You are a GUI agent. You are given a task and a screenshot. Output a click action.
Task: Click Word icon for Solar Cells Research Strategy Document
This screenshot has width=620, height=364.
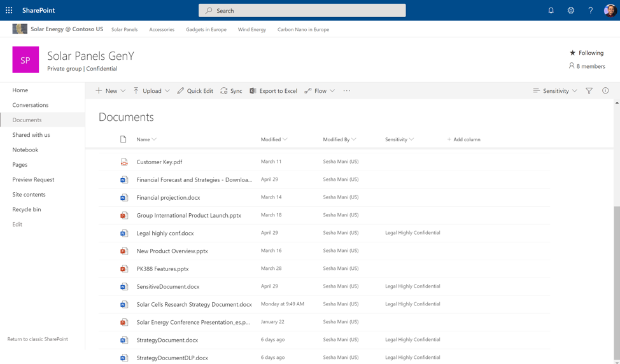point(124,304)
